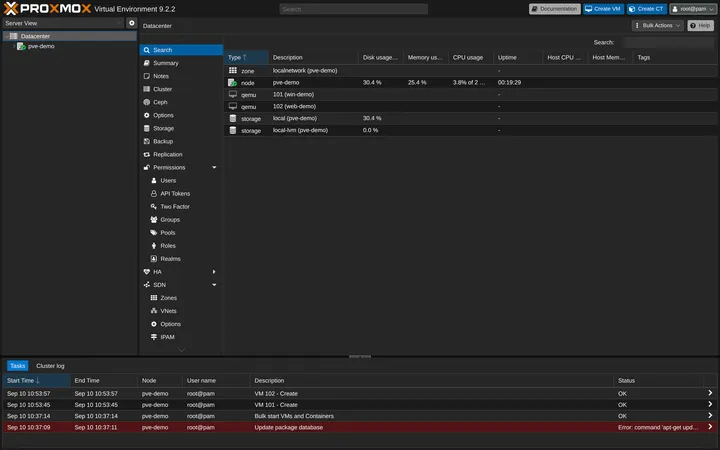This screenshot has width=720, height=450.
Task: Click the Backup floppy icon
Action: point(146,141)
